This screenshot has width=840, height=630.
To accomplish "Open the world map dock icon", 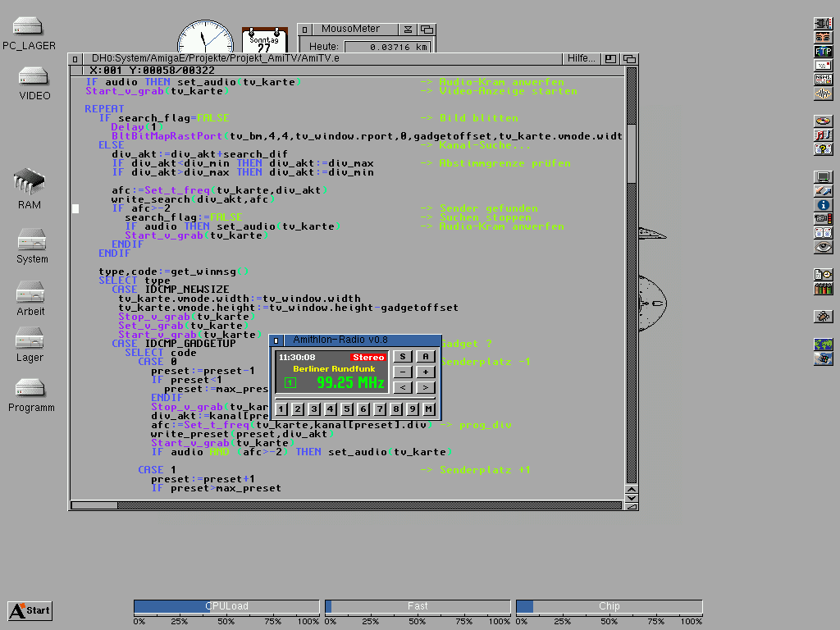I will tap(823, 345).
